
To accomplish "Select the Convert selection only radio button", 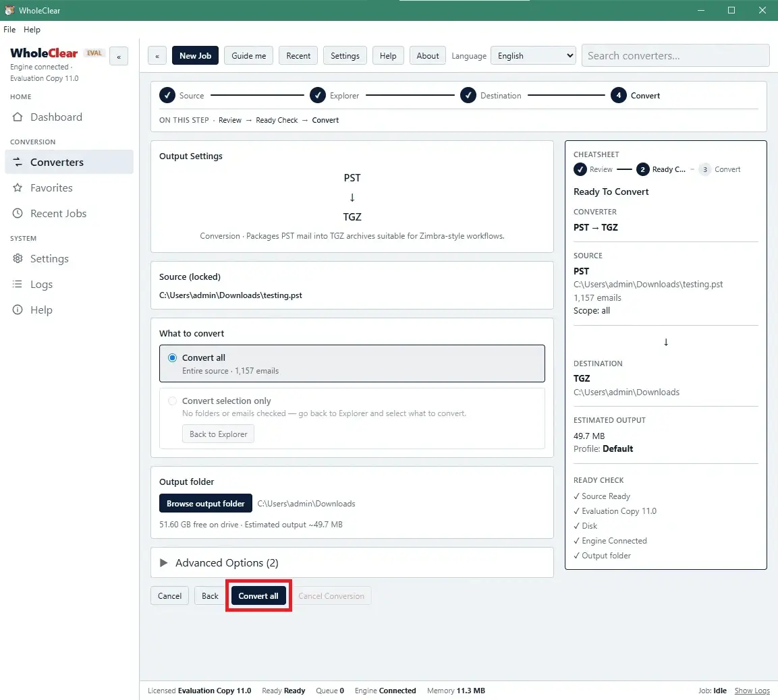I will pyautogui.click(x=172, y=401).
